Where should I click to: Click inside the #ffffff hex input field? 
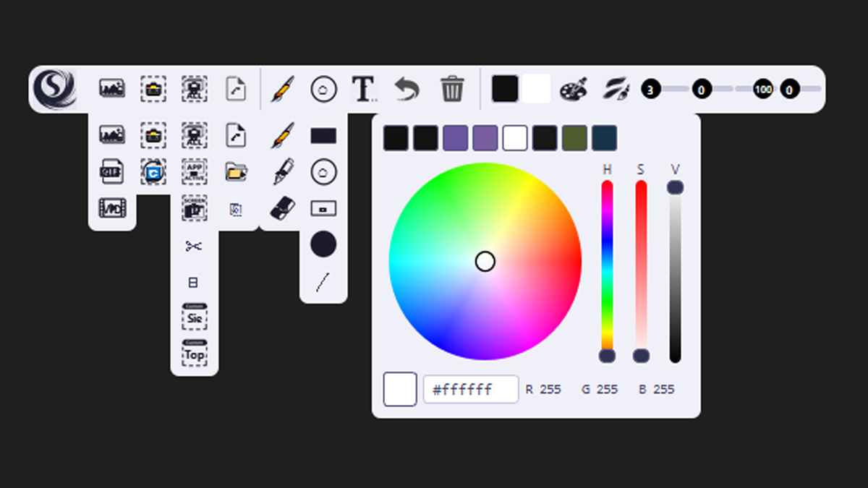470,389
